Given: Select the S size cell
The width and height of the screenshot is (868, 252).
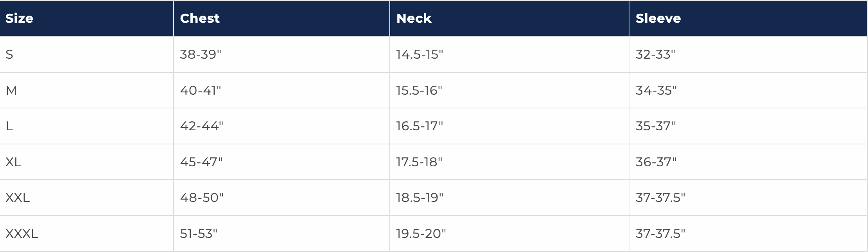Looking at the screenshot, I should click(9, 54).
